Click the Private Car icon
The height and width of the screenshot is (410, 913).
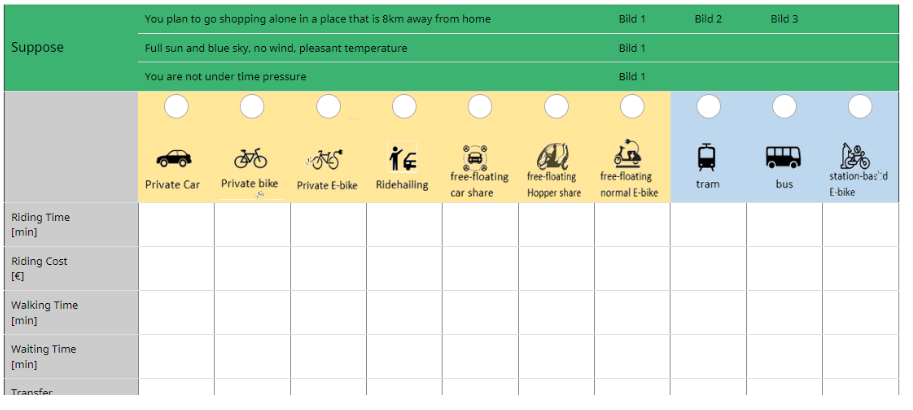click(x=174, y=158)
